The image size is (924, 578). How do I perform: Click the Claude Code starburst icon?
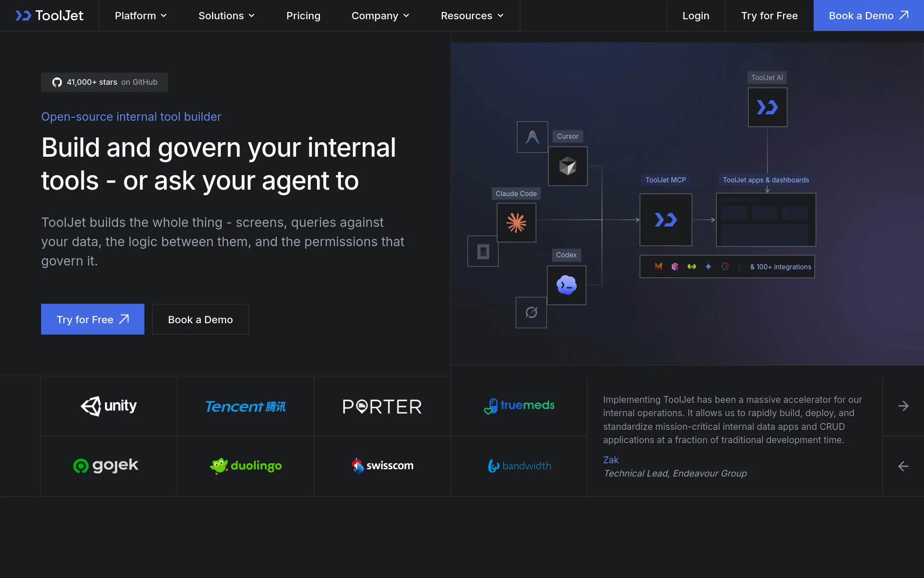(x=516, y=223)
